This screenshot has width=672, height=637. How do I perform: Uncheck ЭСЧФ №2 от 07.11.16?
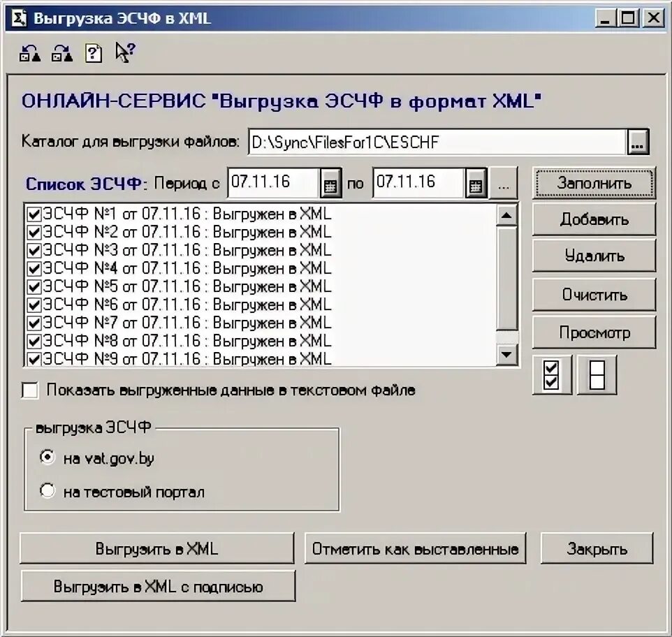click(x=34, y=232)
